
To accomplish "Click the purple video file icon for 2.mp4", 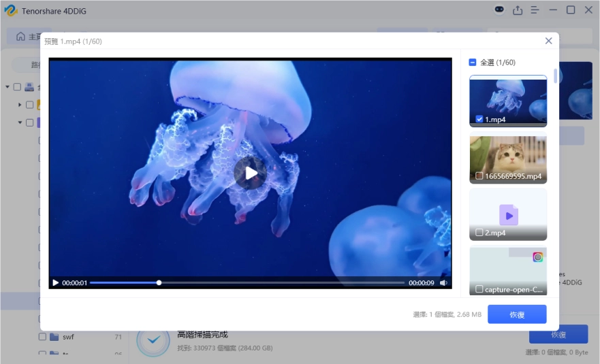I will tap(508, 215).
